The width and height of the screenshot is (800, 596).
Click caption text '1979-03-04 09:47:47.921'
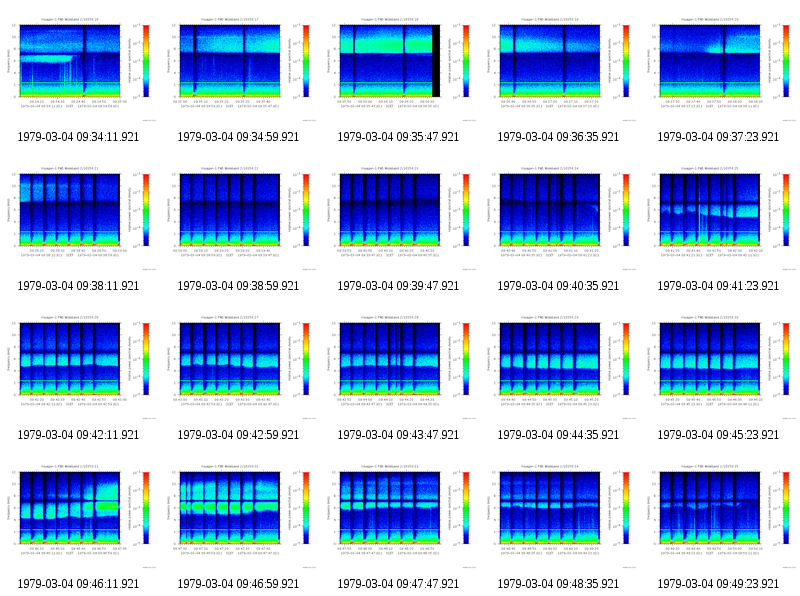[x=398, y=584]
